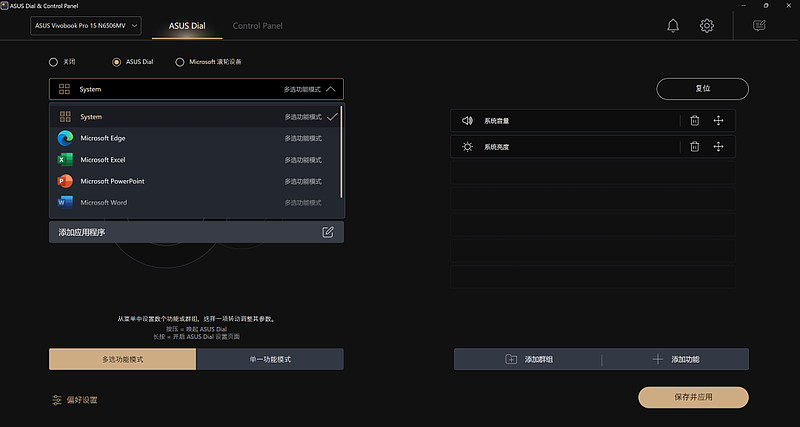The image size is (800, 427).
Task: Select the 关闭 radio option
Action: 53,62
